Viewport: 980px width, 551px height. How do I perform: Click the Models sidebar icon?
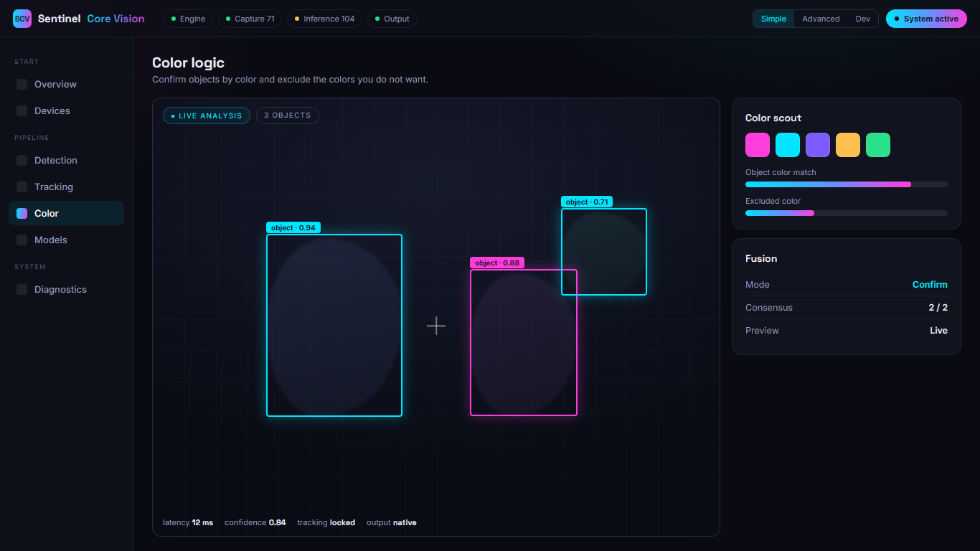click(x=22, y=240)
